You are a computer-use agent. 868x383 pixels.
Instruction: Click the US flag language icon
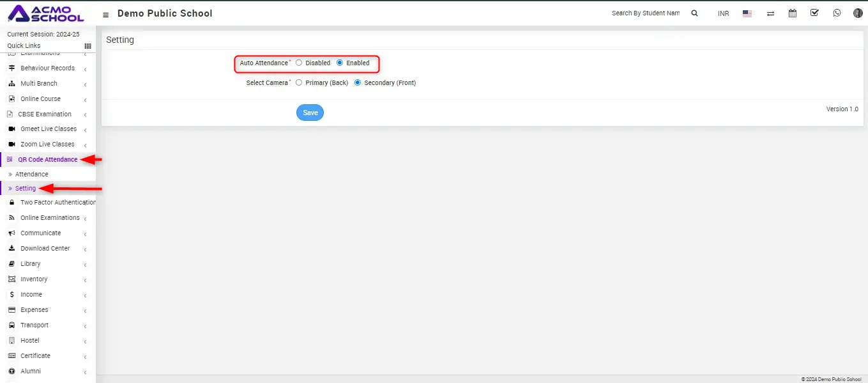(747, 13)
